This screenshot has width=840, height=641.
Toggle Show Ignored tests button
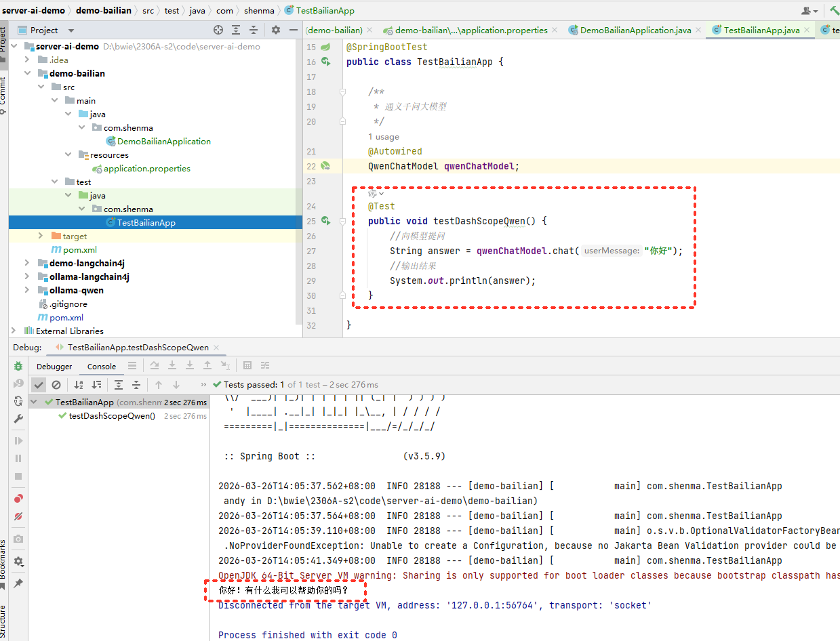(x=56, y=385)
